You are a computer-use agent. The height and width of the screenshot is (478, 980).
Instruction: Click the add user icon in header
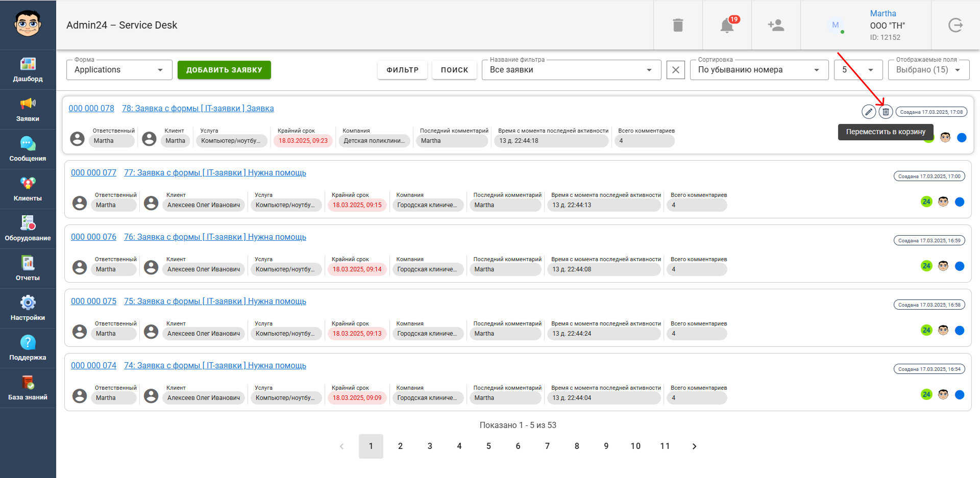[776, 25]
